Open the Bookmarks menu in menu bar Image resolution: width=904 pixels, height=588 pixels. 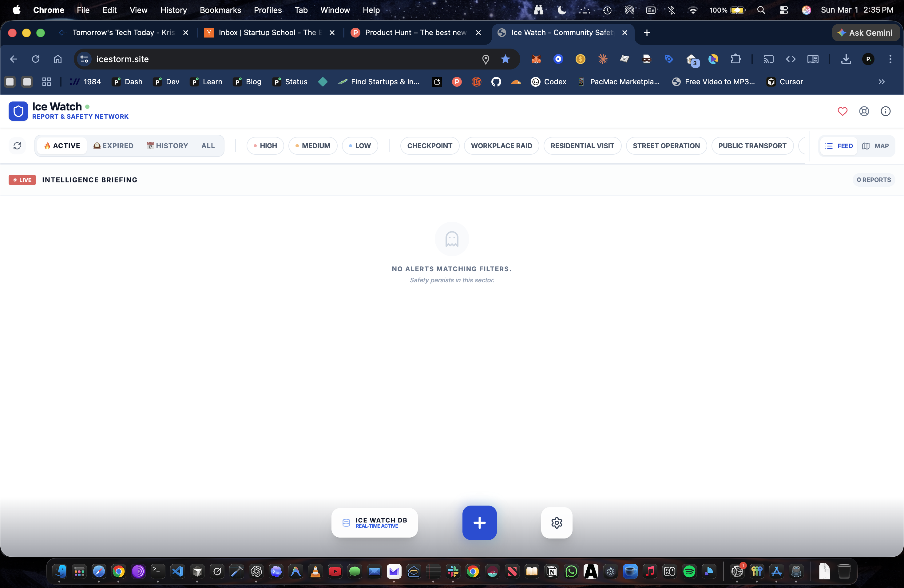pyautogui.click(x=220, y=10)
